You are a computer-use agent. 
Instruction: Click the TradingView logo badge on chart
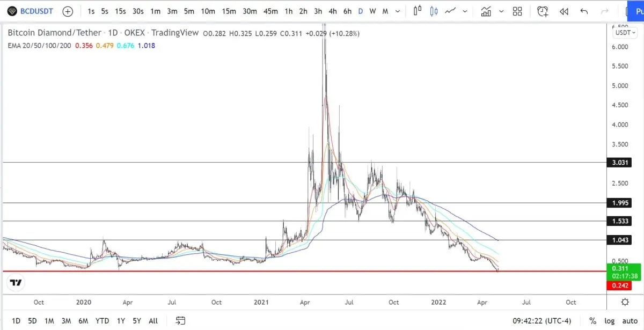pyautogui.click(x=16, y=283)
